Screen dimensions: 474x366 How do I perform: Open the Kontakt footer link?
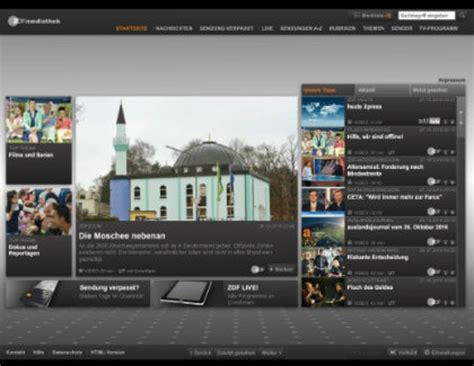[x=15, y=352]
